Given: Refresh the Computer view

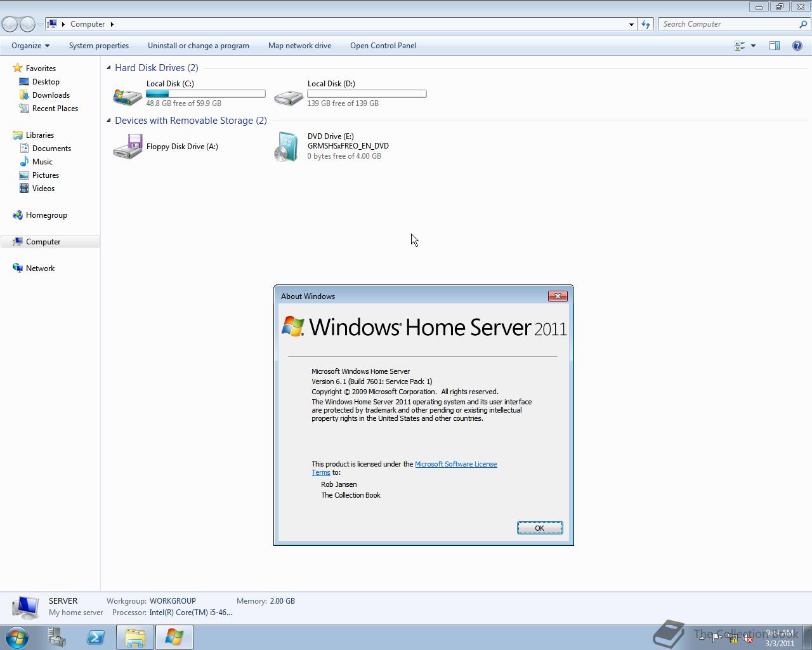Looking at the screenshot, I should point(646,24).
